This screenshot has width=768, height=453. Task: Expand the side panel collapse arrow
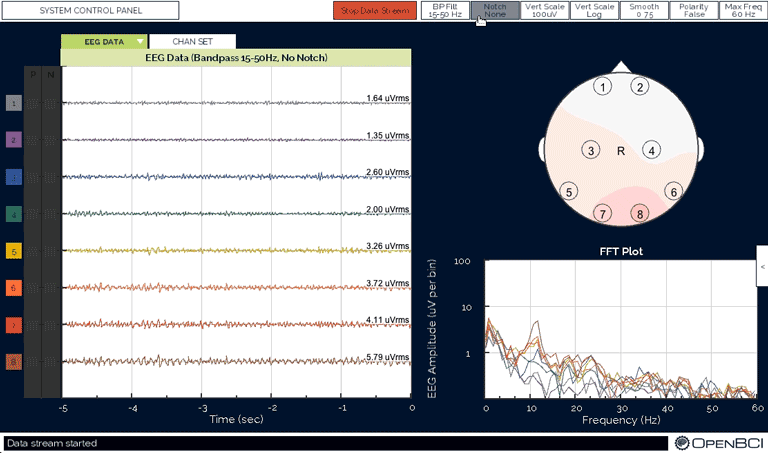[762, 267]
